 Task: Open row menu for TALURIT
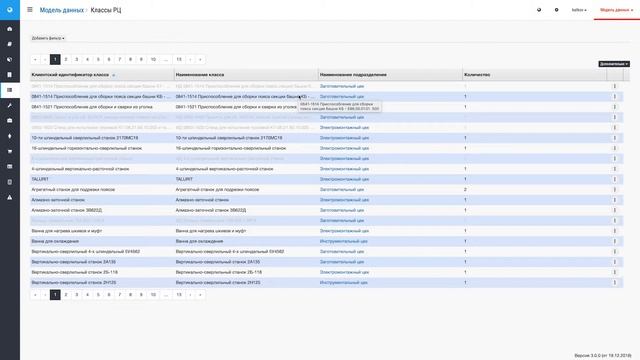(x=615, y=179)
